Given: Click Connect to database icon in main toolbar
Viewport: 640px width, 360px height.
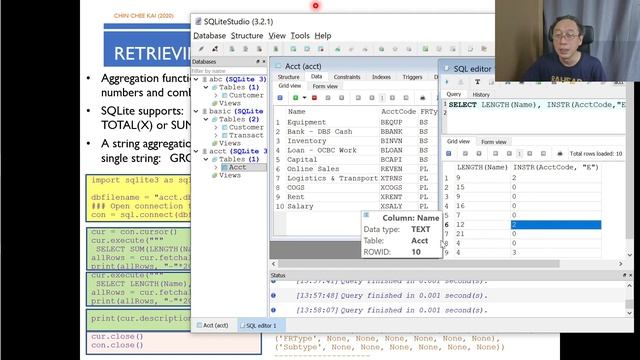Looking at the screenshot, I should tap(201, 49).
